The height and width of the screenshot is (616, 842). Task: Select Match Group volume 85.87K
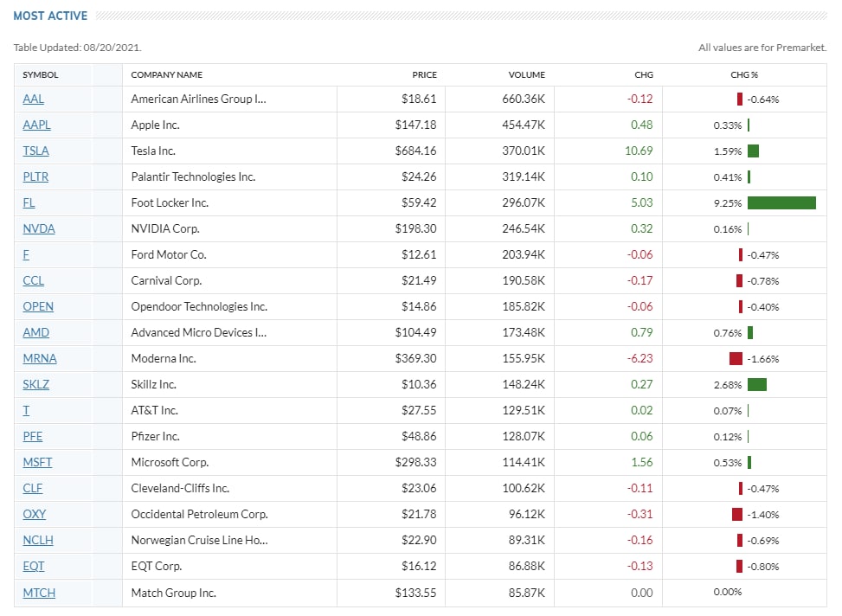point(527,593)
